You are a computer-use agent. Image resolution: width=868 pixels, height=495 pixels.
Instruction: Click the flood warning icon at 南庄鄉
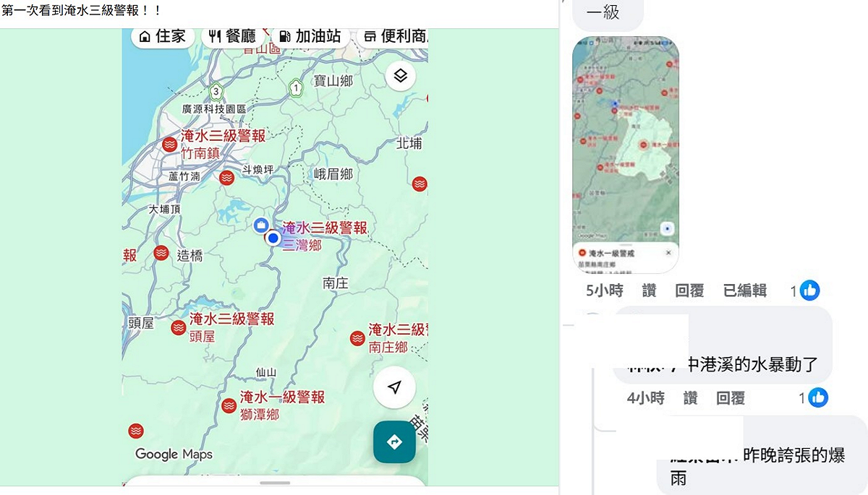click(x=357, y=338)
